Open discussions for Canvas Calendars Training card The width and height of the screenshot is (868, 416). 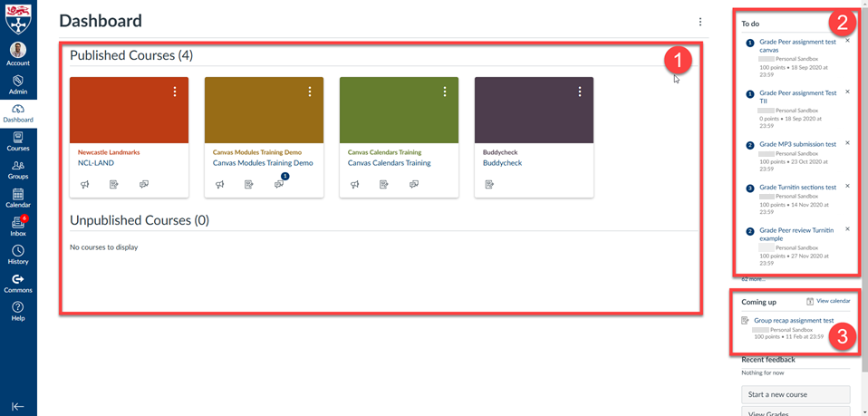414,185
